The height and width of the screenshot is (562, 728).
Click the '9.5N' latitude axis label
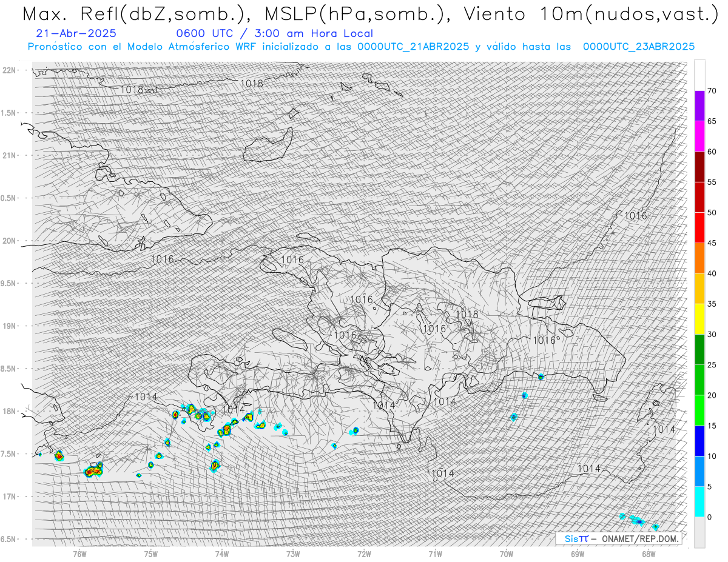click(8, 283)
